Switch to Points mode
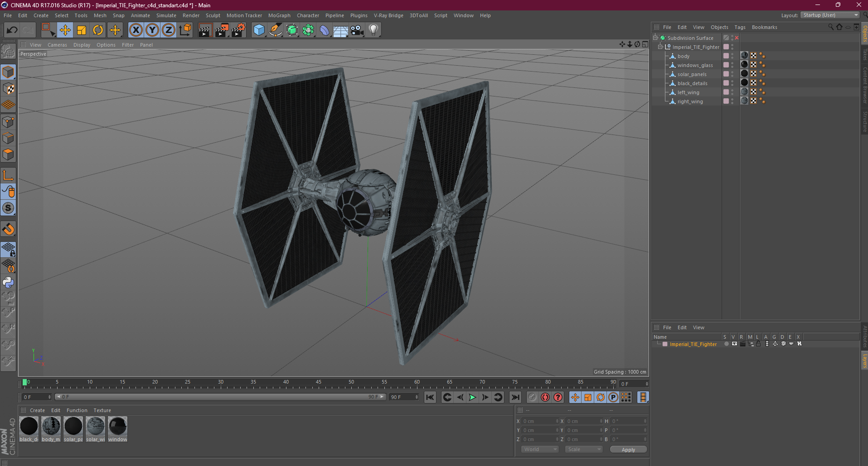Screen dimensions: 868x466 8,122
